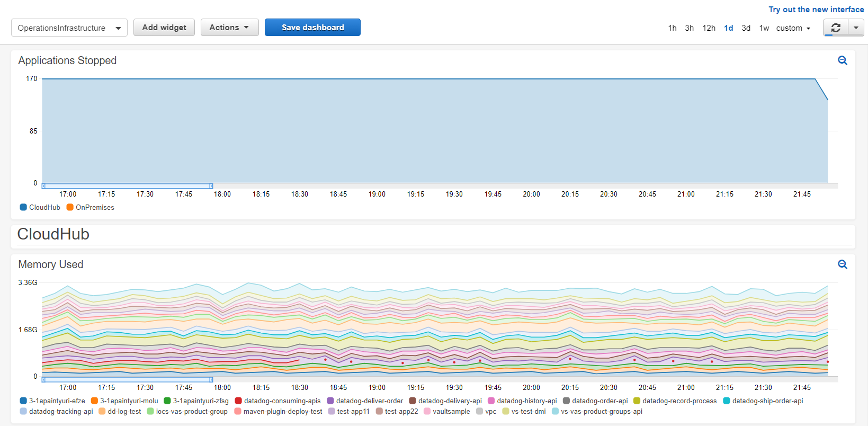Toggle maven-plugin-deploy-test legend entry

coord(278,411)
